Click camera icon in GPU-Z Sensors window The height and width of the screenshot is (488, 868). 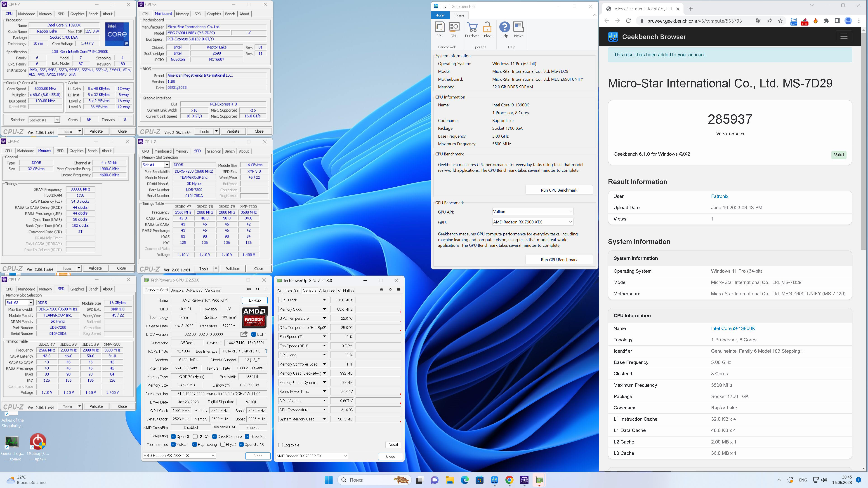[381, 290]
